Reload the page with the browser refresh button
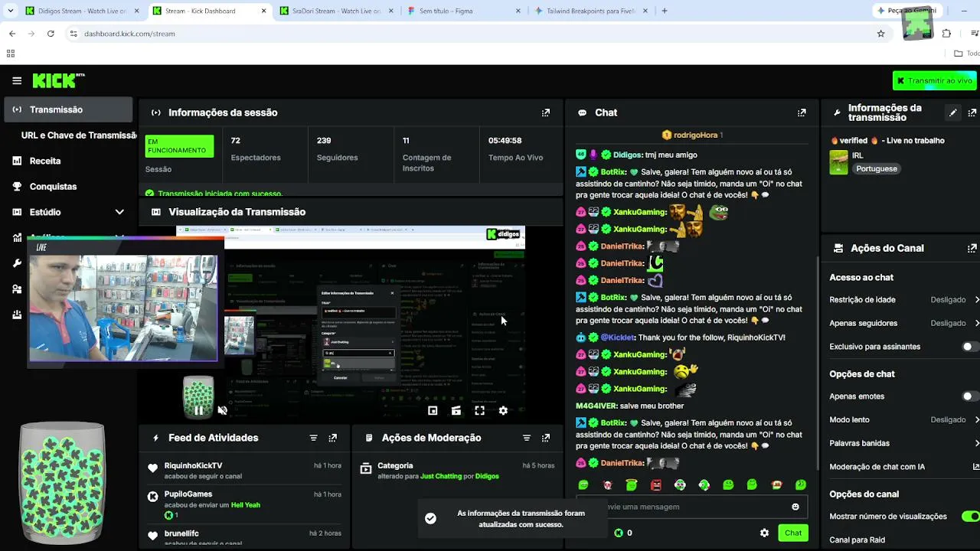 [51, 34]
